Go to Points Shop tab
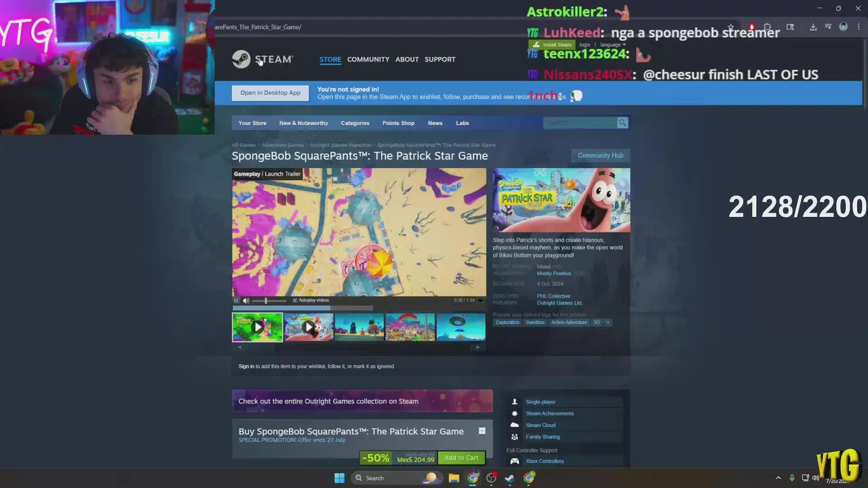The image size is (868, 488). click(x=398, y=123)
